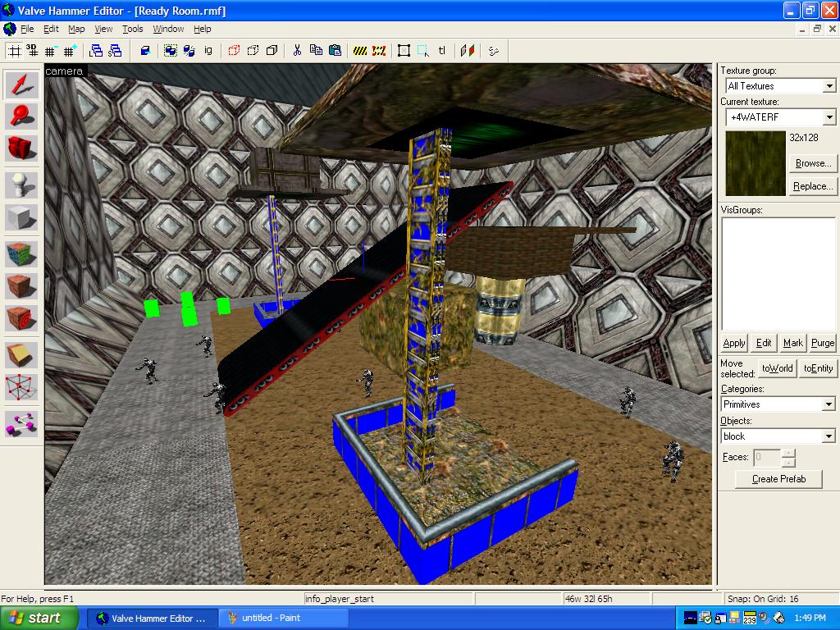
Task: Click the red dashed Hide Selected icon
Action: click(x=234, y=51)
